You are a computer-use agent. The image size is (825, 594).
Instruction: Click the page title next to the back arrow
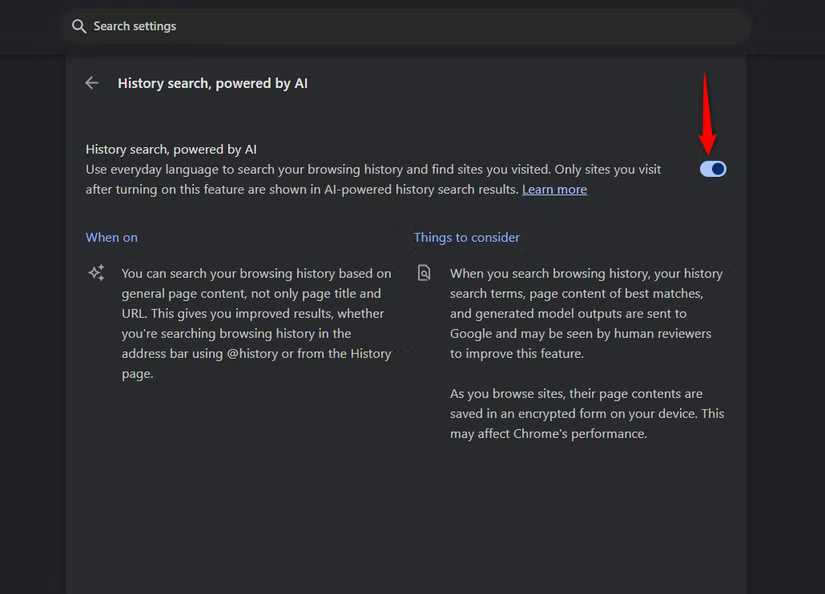click(212, 83)
